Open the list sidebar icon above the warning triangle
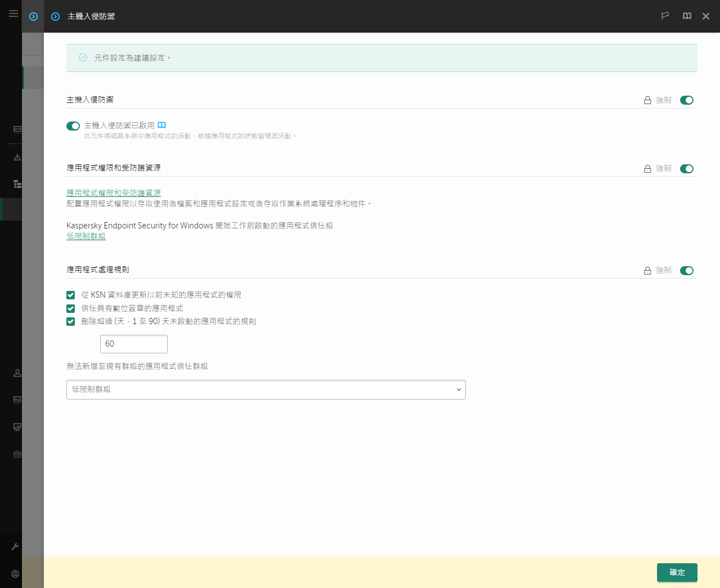Screen dimensions: 720x588 [x=17, y=129]
